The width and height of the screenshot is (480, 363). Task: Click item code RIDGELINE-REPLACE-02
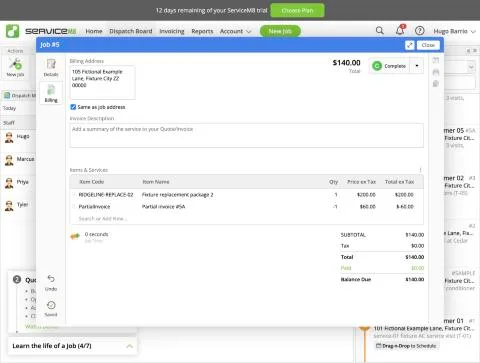(x=106, y=195)
